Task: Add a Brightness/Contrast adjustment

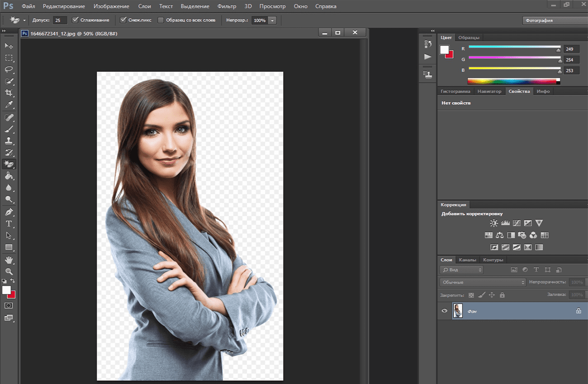Action: pyautogui.click(x=493, y=223)
